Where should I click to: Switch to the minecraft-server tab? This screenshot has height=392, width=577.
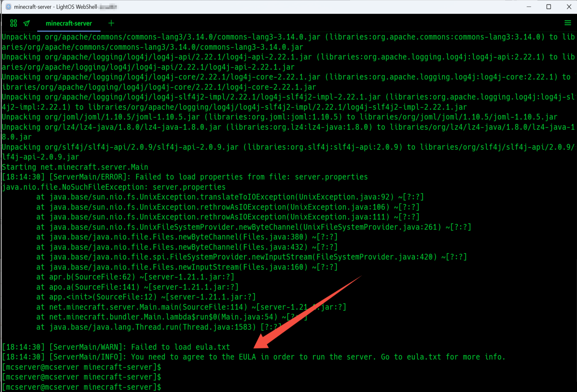(69, 23)
